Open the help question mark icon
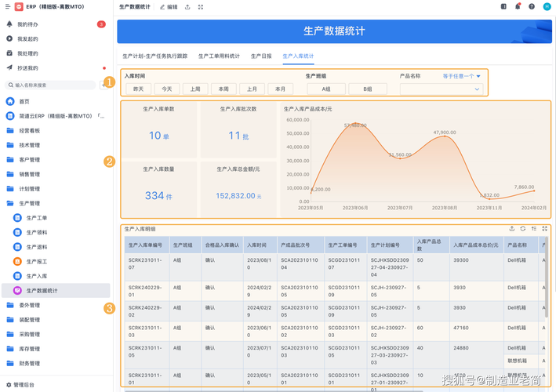Screen dimensions: 556x392 [532, 6]
